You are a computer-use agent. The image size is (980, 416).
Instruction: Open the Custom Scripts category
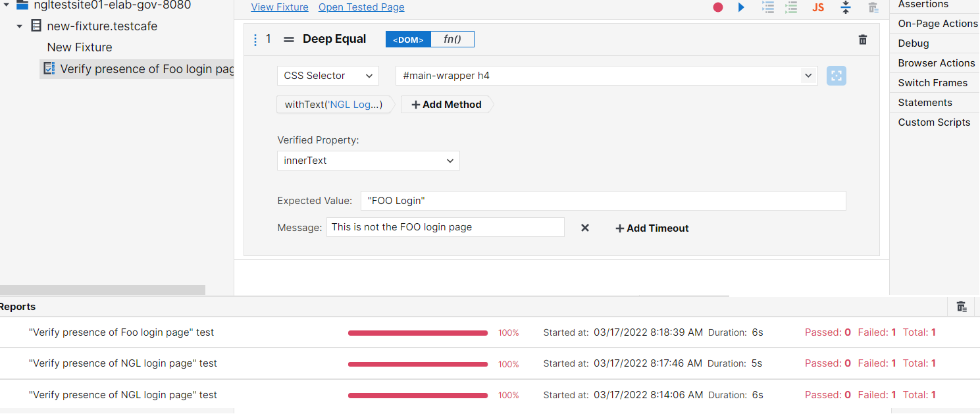(x=935, y=122)
